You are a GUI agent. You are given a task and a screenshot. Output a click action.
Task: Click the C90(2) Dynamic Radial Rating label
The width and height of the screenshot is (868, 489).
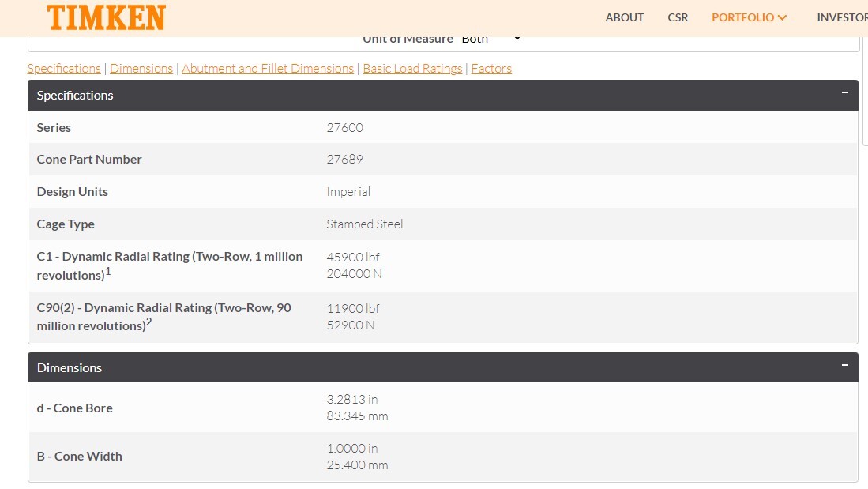163,317
